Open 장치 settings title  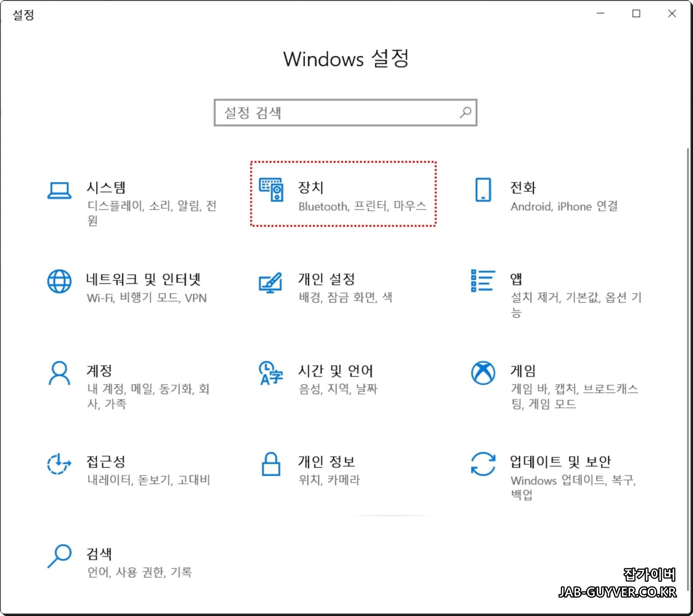(311, 188)
